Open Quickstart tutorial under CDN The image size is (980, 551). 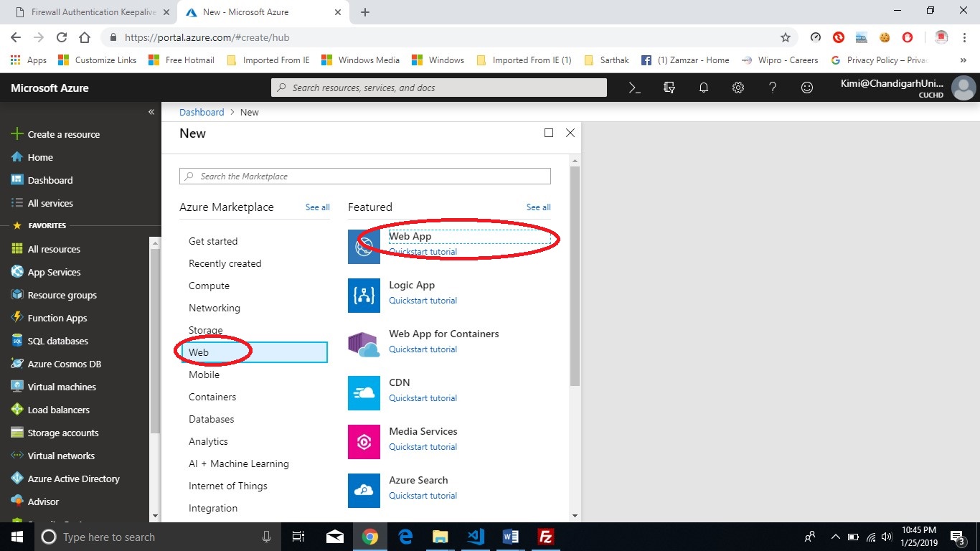[x=423, y=398]
